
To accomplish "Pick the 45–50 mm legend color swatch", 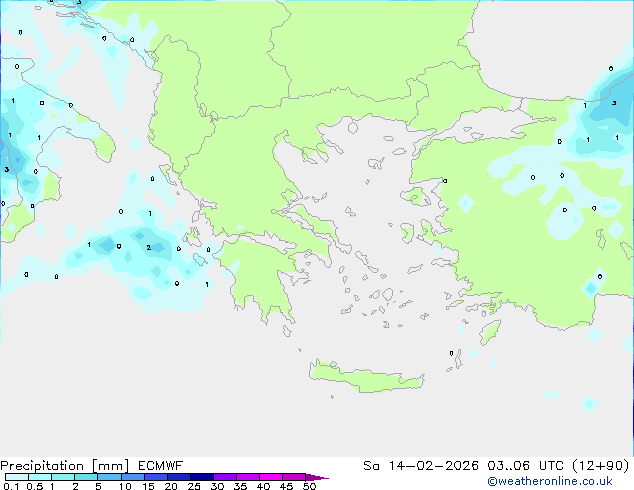I will (294, 477).
